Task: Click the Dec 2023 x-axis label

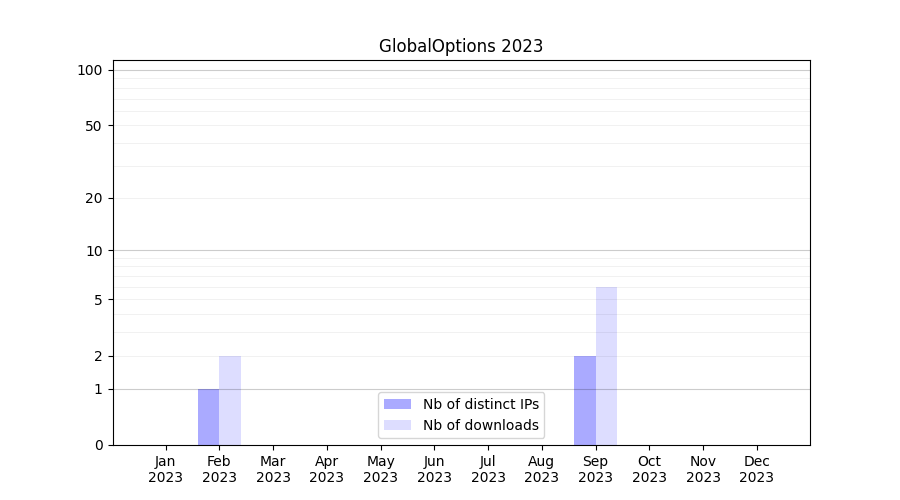Action: click(x=756, y=469)
